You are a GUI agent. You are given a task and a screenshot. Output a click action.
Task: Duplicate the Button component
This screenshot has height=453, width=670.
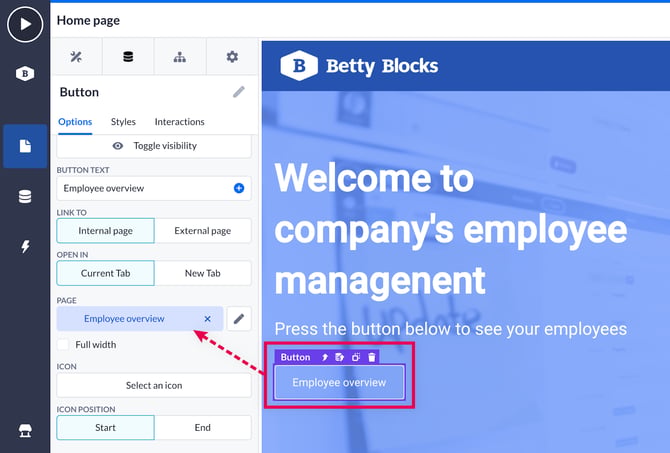coord(356,357)
